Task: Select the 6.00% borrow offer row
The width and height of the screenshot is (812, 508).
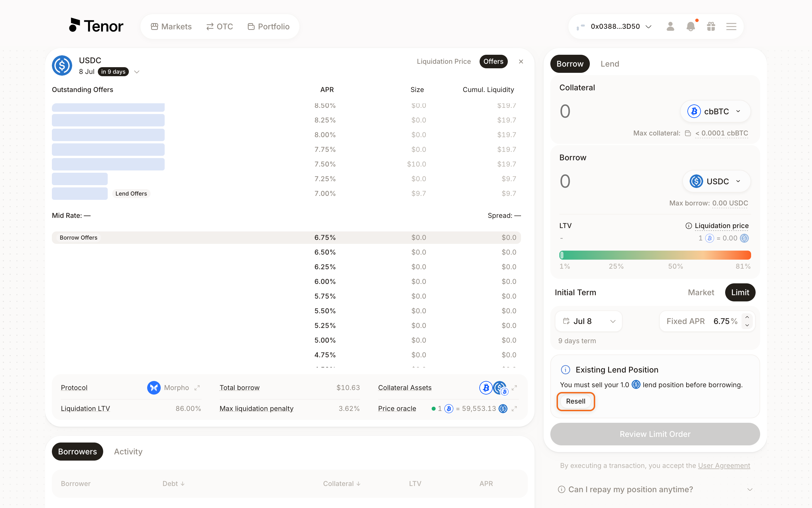Action: pos(286,282)
